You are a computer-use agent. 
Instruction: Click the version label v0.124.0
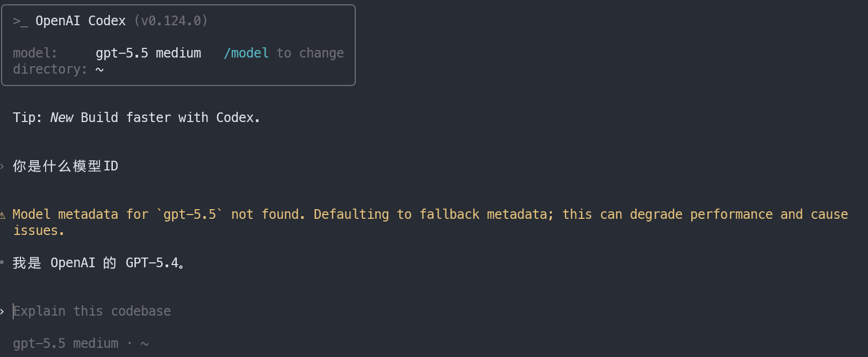click(x=171, y=21)
